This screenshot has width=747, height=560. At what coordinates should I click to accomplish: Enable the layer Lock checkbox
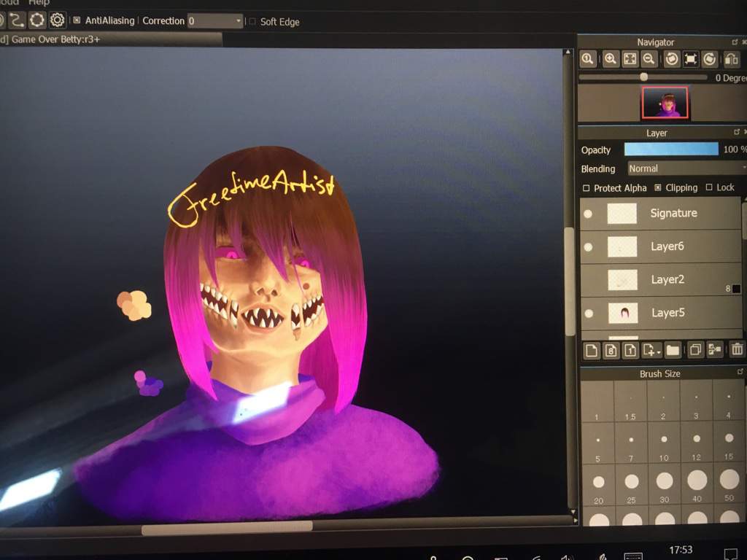click(709, 187)
